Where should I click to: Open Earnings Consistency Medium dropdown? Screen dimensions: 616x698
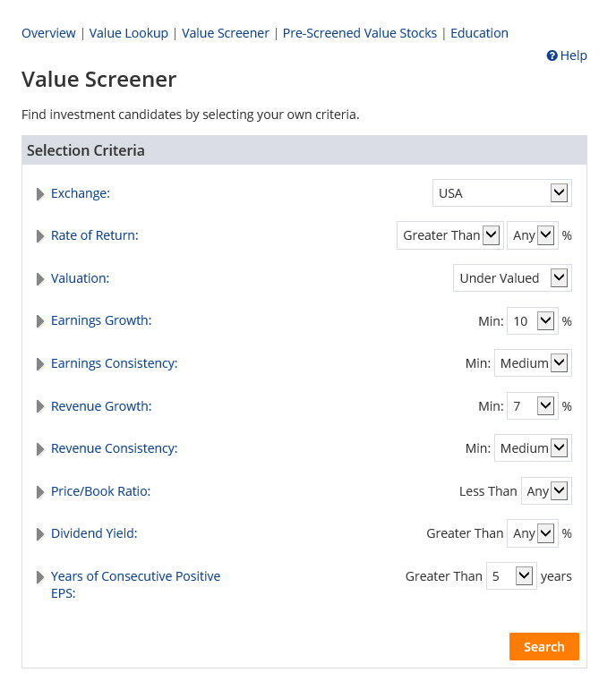tap(533, 362)
